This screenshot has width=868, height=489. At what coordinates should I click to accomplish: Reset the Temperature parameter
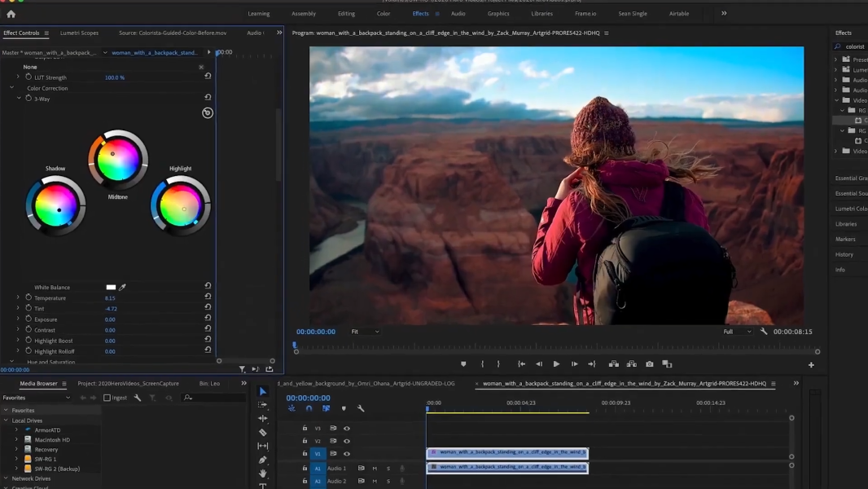click(x=208, y=297)
